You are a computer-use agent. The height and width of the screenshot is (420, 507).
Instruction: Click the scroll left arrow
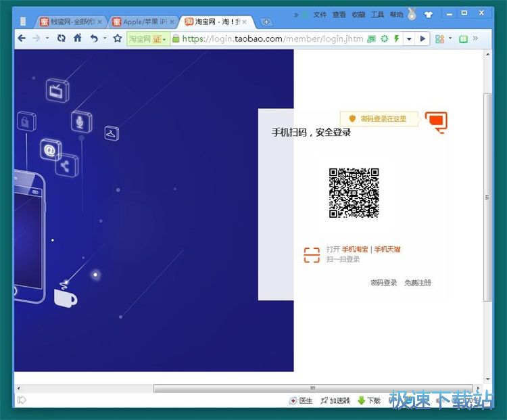[19, 388]
